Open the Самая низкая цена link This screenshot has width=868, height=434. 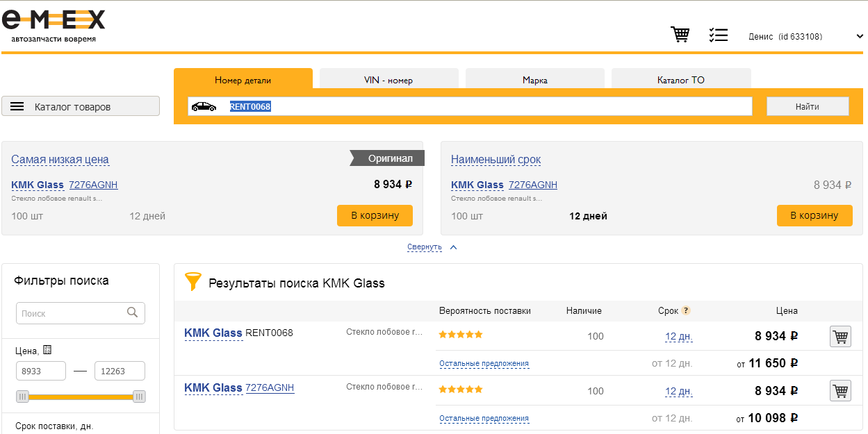[x=60, y=159]
